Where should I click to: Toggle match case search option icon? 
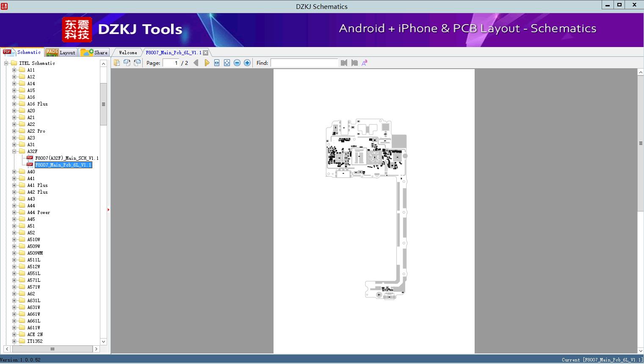(x=364, y=63)
